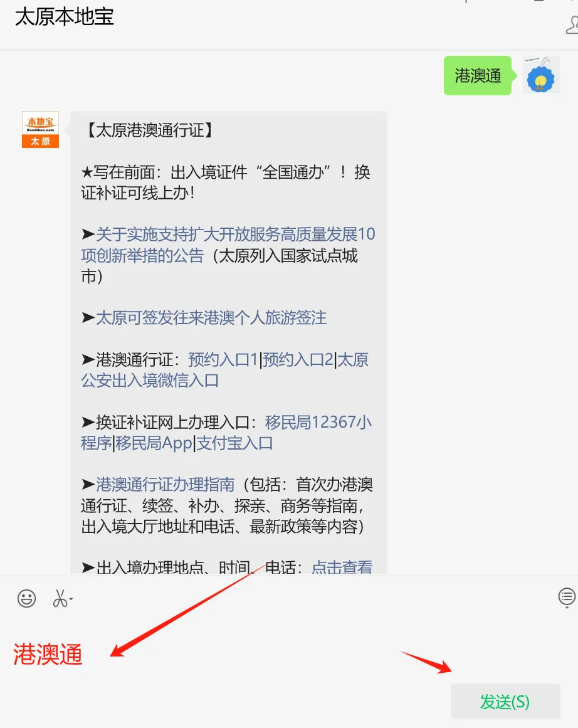Open the emoji smiley picker

[x=26, y=598]
